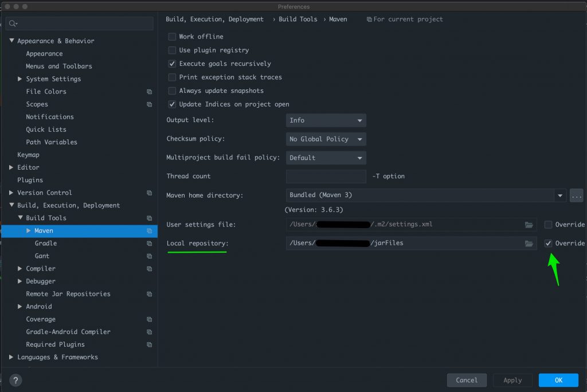Viewport: 587px width, 392px height.
Task: Open folder browser for User settings file
Action: point(529,225)
